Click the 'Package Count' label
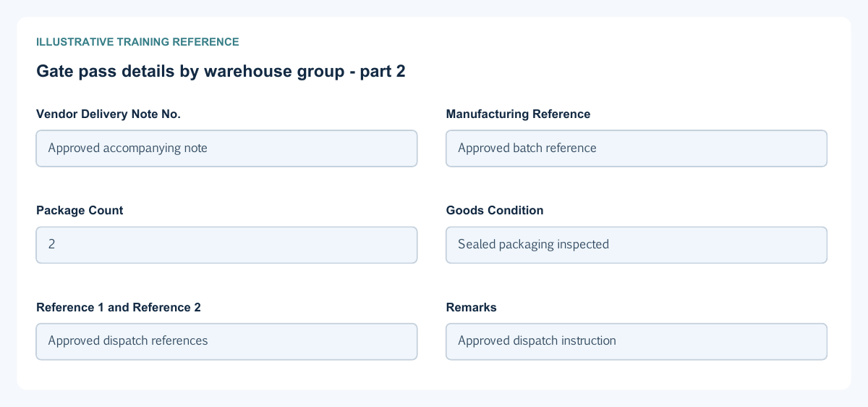Viewport: 868px width, 407px height. pyautogui.click(x=80, y=210)
